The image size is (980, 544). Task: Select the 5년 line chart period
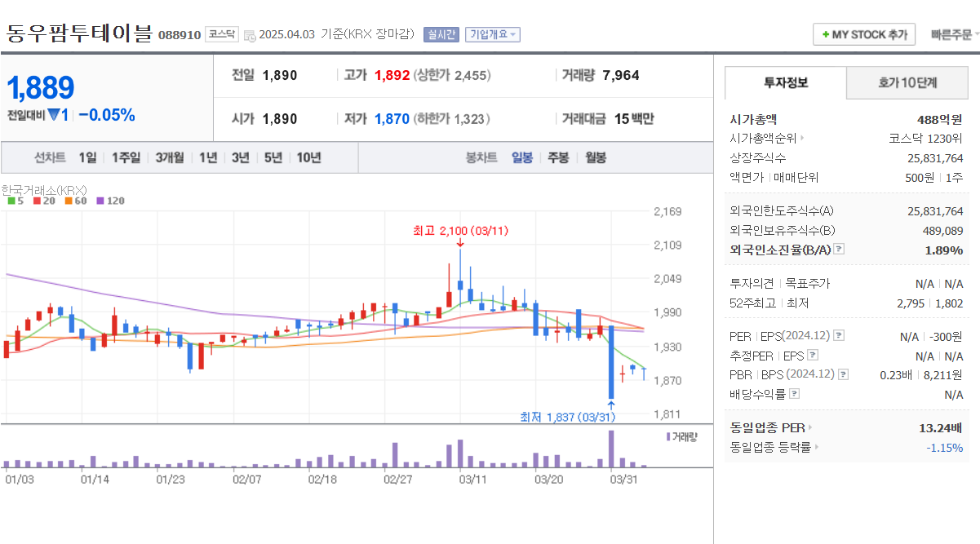[273, 157]
